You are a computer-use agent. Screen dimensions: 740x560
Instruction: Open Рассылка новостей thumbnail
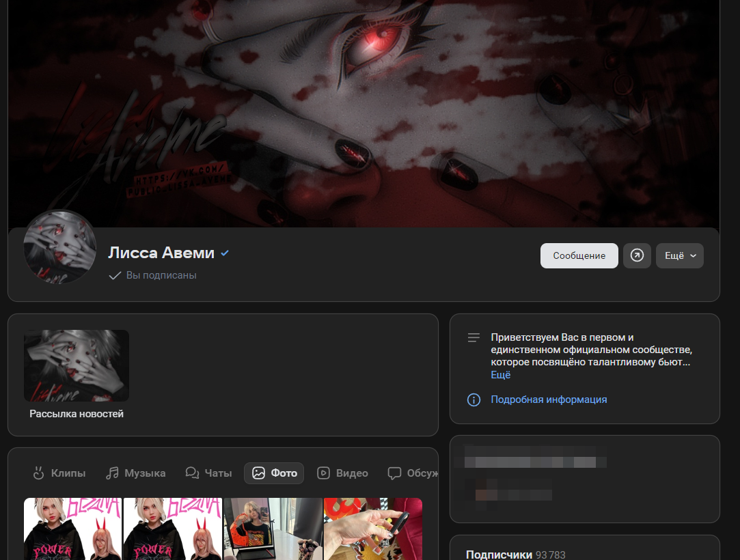(x=77, y=365)
